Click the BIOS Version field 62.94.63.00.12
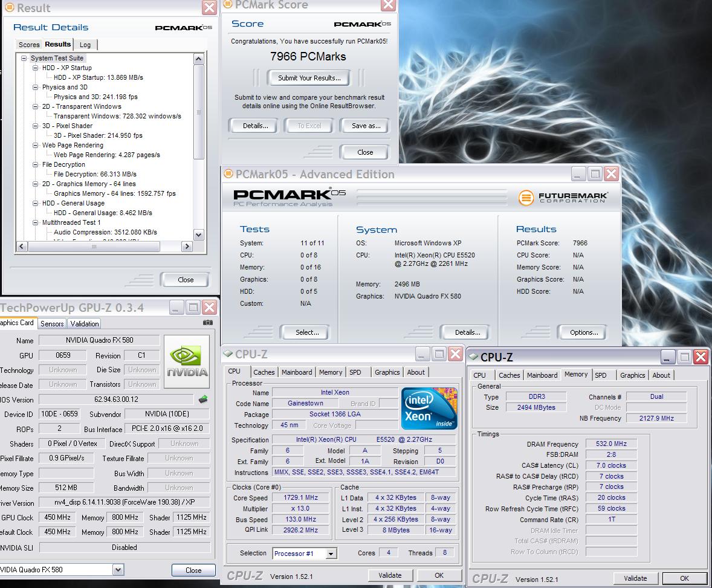712x588 pixels. pos(116,399)
